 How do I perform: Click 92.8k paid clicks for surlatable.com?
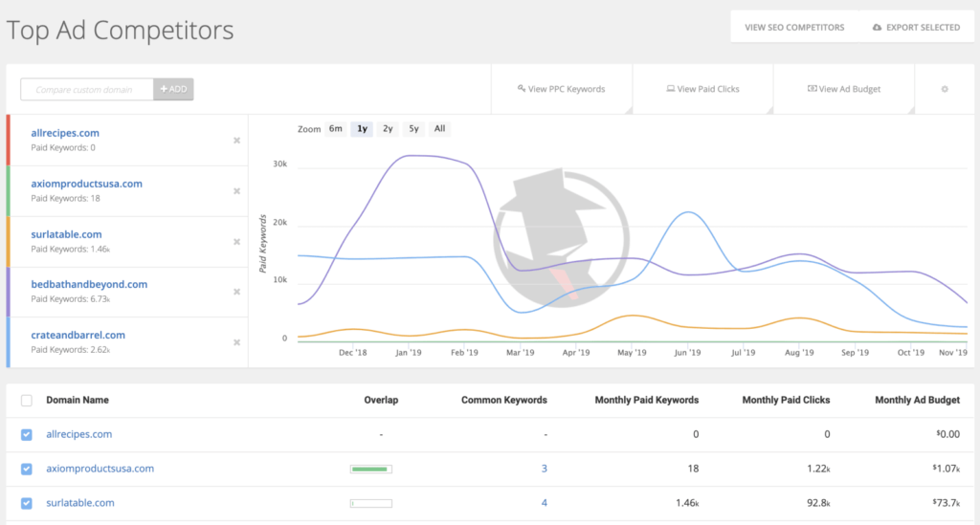pos(818,502)
